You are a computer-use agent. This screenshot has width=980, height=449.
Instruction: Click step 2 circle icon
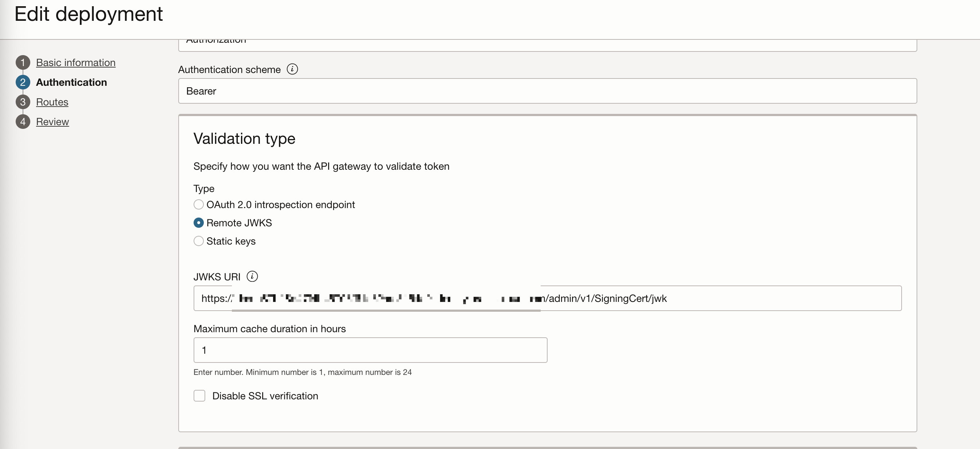click(23, 82)
